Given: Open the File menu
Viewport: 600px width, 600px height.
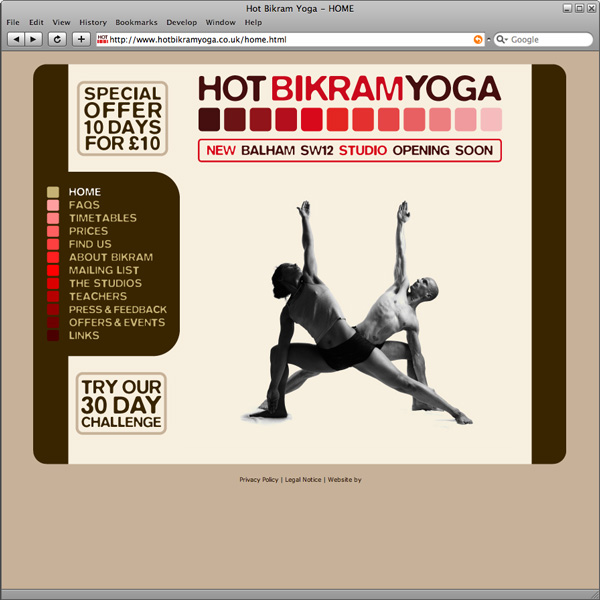Looking at the screenshot, I should click(x=13, y=22).
